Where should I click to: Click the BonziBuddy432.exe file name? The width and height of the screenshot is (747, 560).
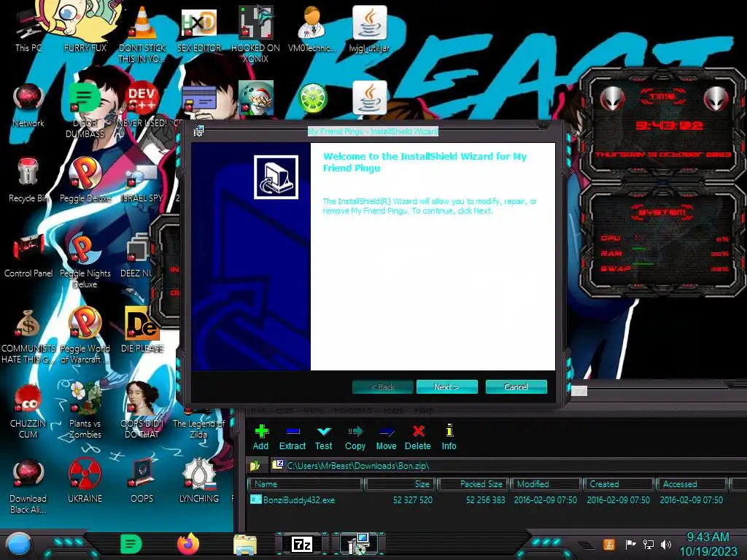[299, 500]
